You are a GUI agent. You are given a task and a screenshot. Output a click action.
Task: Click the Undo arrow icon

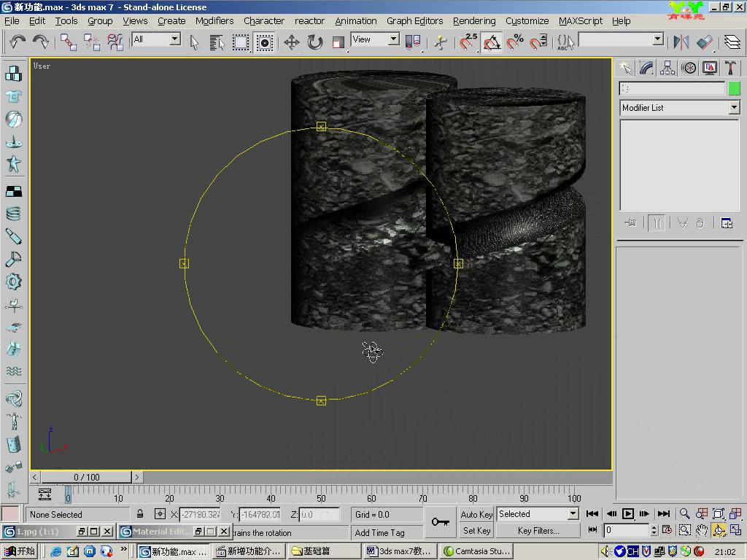click(x=18, y=42)
